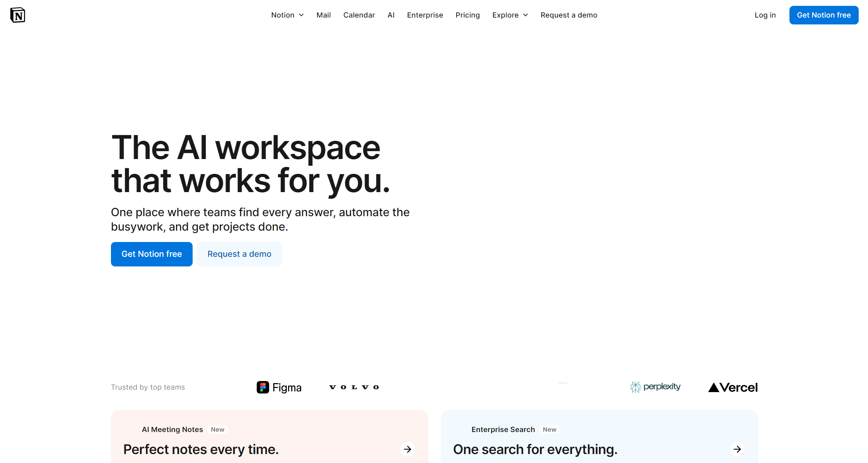Open the Pricing page

(468, 15)
